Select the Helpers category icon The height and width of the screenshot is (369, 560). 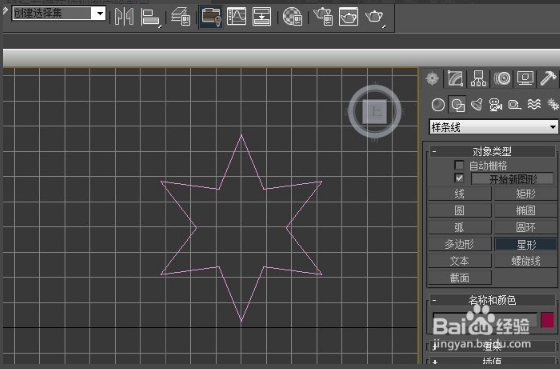click(x=514, y=105)
